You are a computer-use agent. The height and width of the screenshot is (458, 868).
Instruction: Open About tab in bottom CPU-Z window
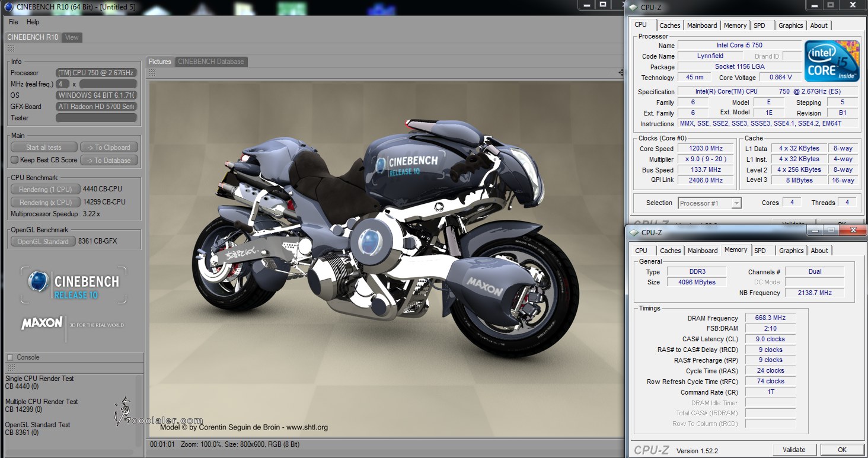click(819, 251)
